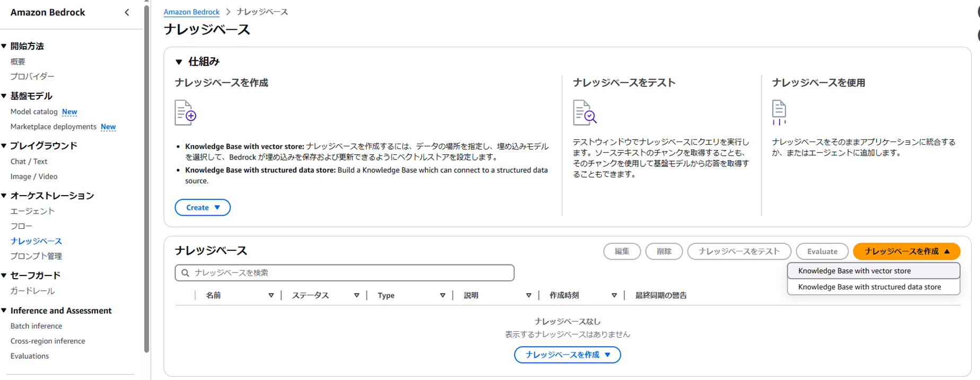Screen dimensions: 980x380
Task: Open Evaluations in the sidebar
Action: tap(30, 356)
